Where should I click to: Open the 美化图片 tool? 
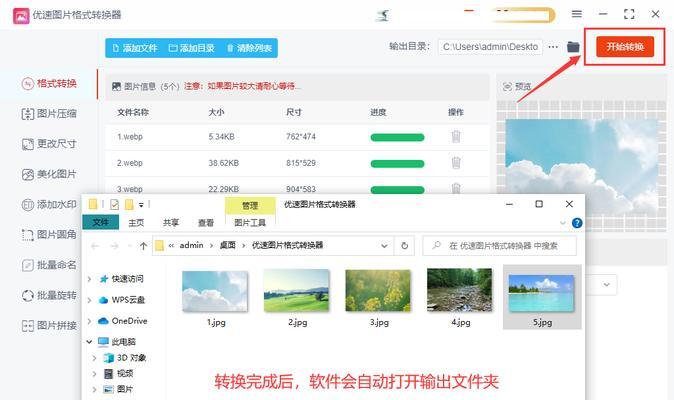(x=49, y=174)
